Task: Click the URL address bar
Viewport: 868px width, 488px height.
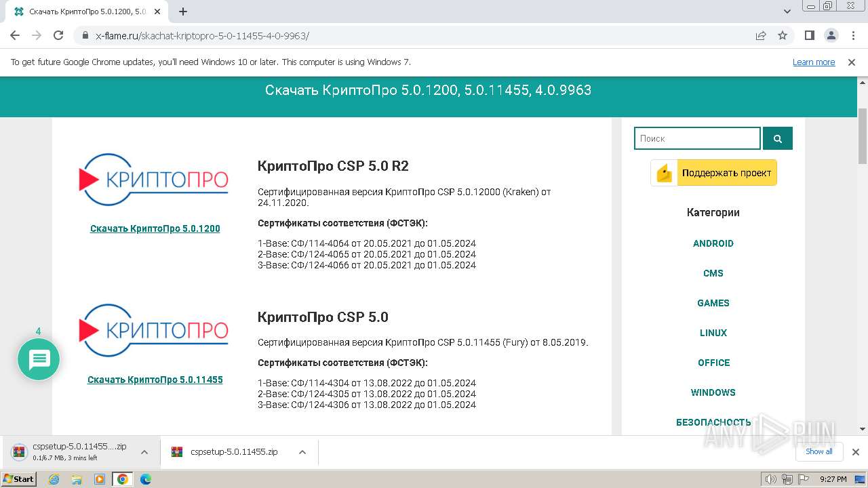Action: [x=420, y=36]
